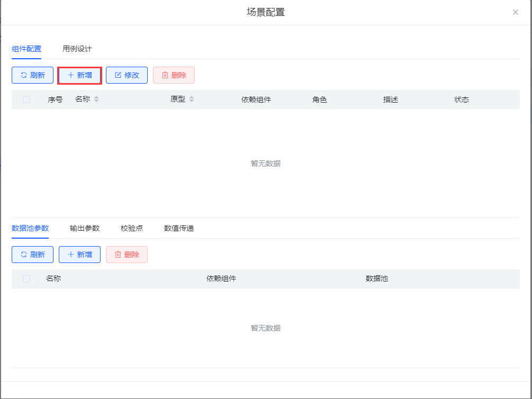Go to the 数值传递 tab
532x399 pixels.
tap(179, 228)
